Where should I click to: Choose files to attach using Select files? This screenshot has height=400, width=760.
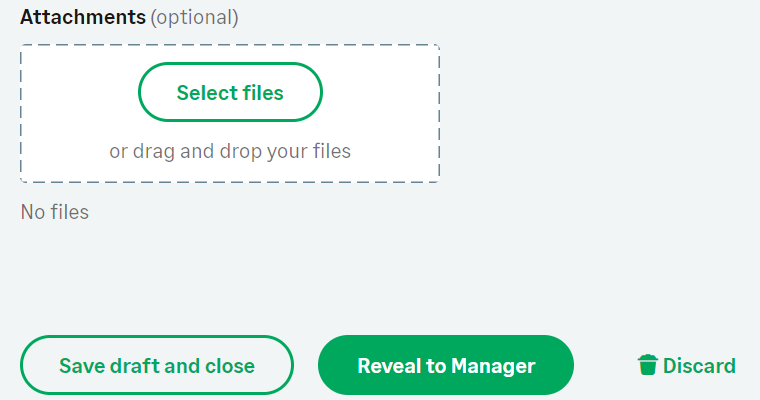point(230,93)
